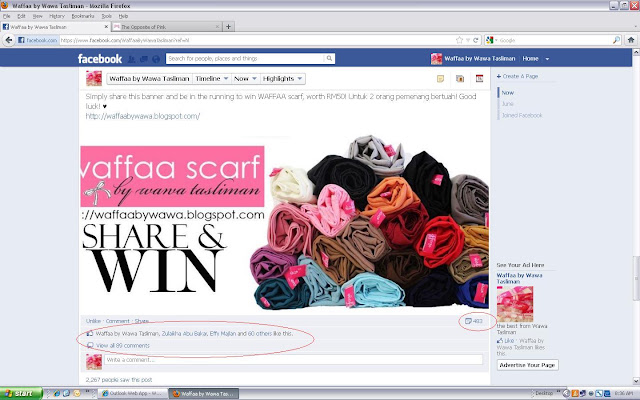Screen dimensions: 640x400
Task: Click the Write a comment field
Action: point(293,360)
